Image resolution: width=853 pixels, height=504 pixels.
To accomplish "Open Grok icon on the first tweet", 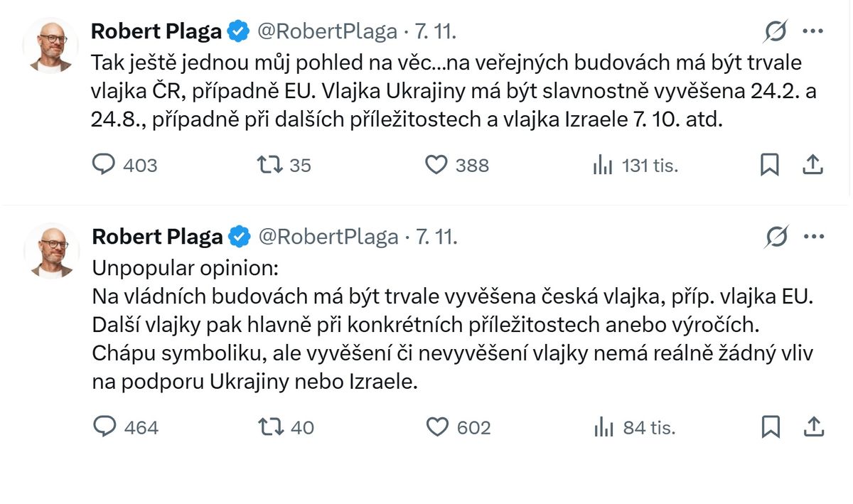I will pyautogui.click(x=776, y=32).
